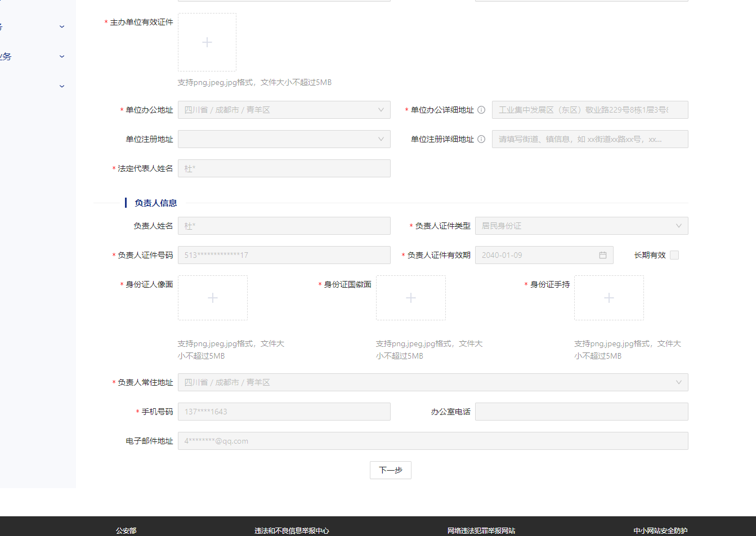Open 负责人常住地址 region dropdown
This screenshot has height=536, width=756.
pyautogui.click(x=433, y=382)
